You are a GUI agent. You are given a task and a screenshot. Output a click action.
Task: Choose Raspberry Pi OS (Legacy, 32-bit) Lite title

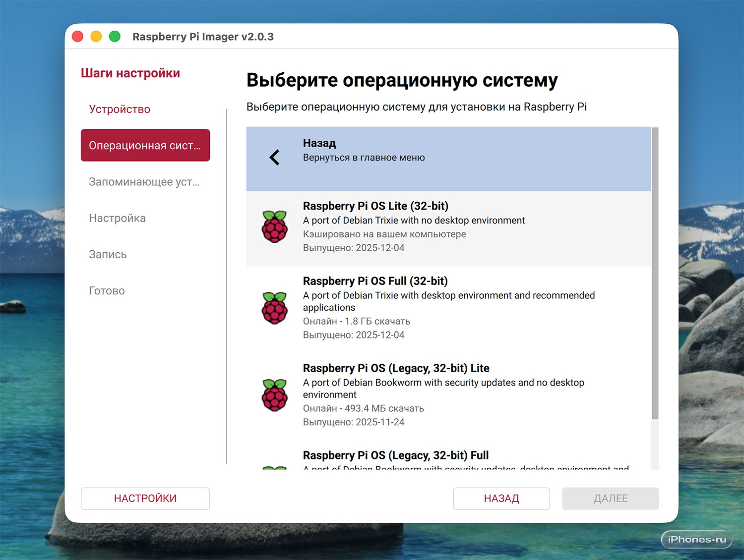396,368
